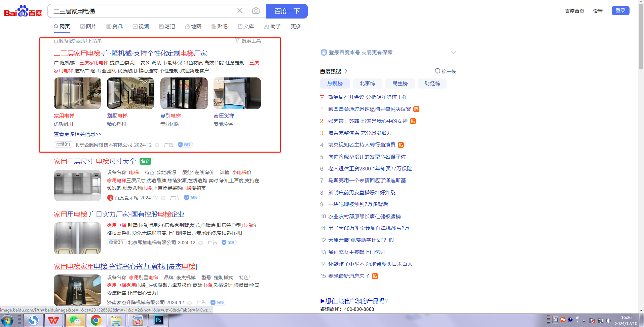Open 搜索工具 filter options

248,41
